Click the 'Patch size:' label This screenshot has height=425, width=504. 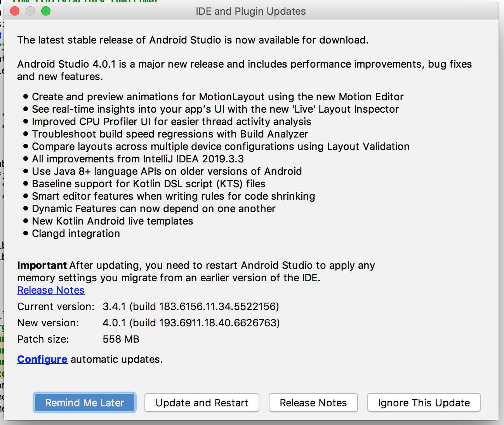43,339
